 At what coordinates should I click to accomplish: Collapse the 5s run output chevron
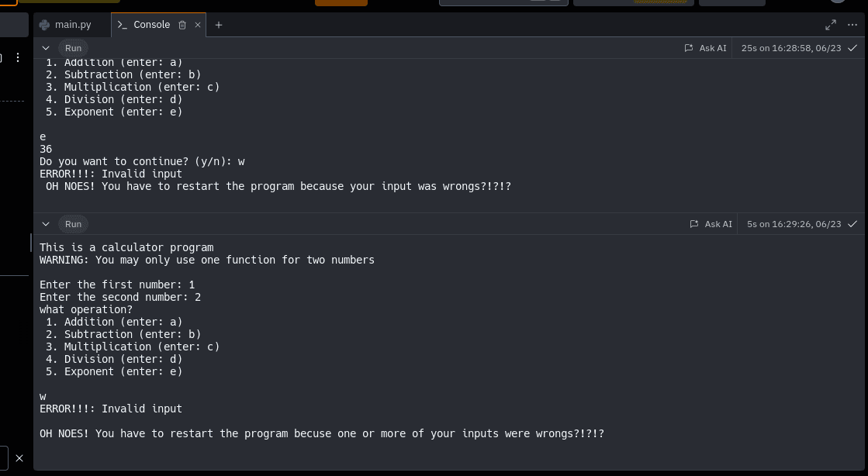point(46,224)
